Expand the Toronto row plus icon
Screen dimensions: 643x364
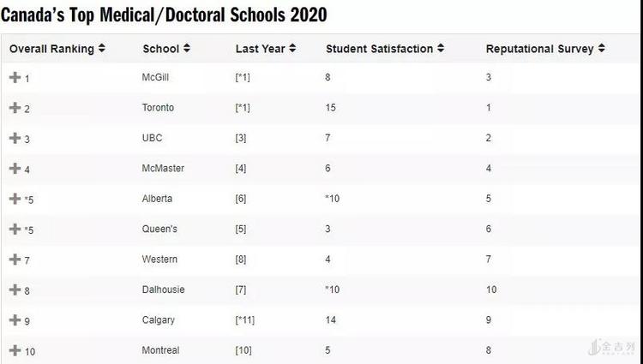(x=15, y=108)
